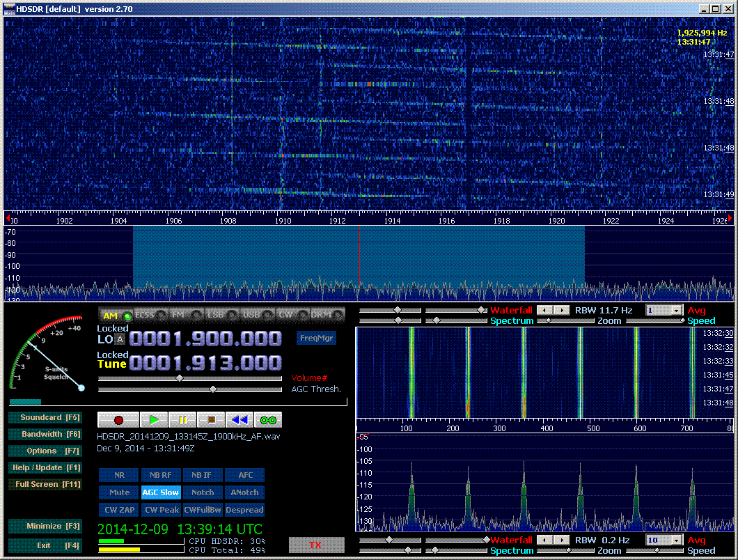Open the FreqMgr frequency manager
738x560 pixels.
317,338
